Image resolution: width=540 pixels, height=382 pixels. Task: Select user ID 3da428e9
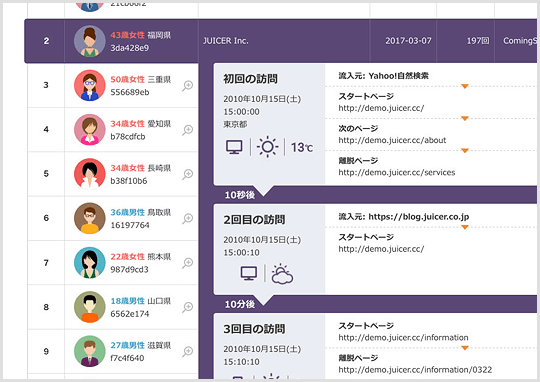click(x=129, y=48)
